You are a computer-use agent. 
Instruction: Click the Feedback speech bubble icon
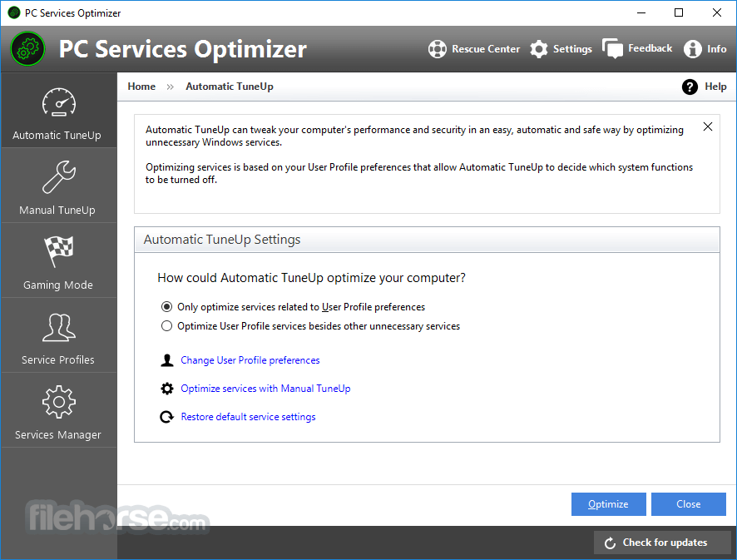click(x=612, y=48)
